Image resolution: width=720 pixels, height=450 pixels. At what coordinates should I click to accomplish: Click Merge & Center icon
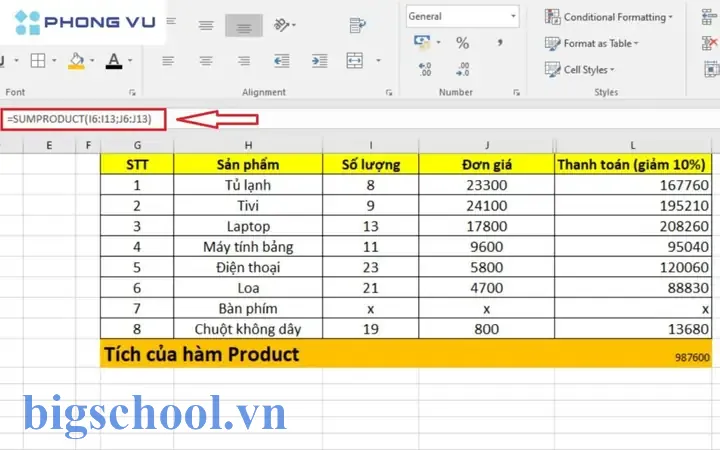point(355,60)
